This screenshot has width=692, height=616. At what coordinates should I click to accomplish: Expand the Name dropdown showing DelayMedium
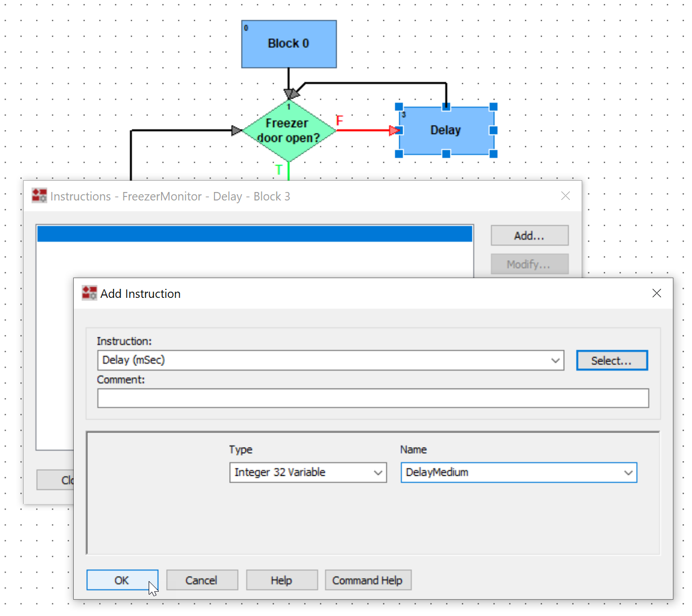[x=629, y=472]
